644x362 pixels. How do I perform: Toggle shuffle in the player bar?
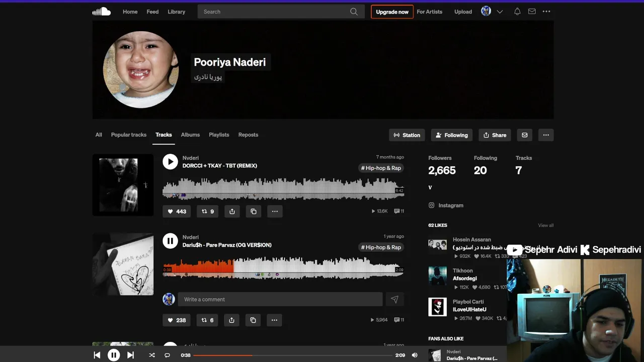pyautogui.click(x=152, y=355)
